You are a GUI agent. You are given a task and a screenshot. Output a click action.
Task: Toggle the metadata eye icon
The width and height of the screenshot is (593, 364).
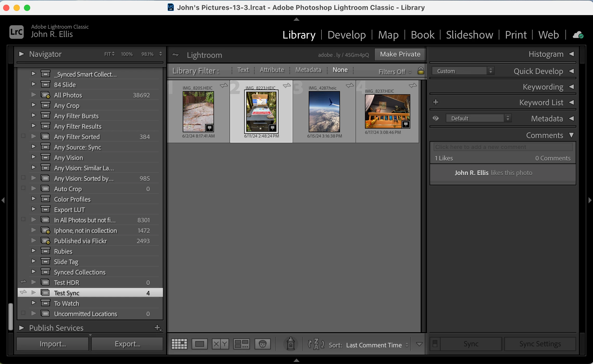click(x=436, y=118)
